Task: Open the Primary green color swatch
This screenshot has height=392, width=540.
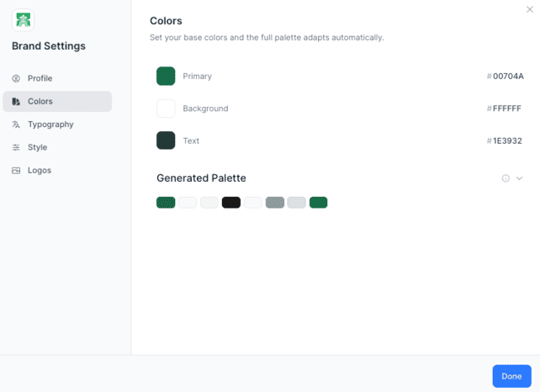Action: pyautogui.click(x=165, y=76)
